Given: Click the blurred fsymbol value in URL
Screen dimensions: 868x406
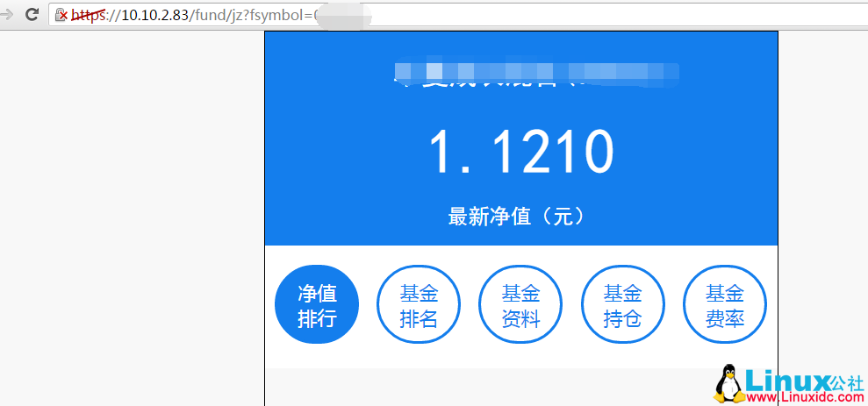Looking at the screenshot, I should click(x=342, y=15).
